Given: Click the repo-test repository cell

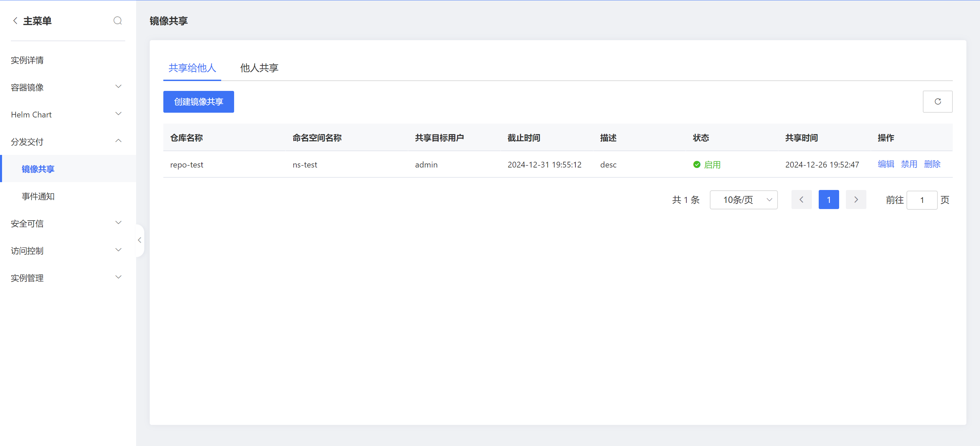Looking at the screenshot, I should pos(186,164).
